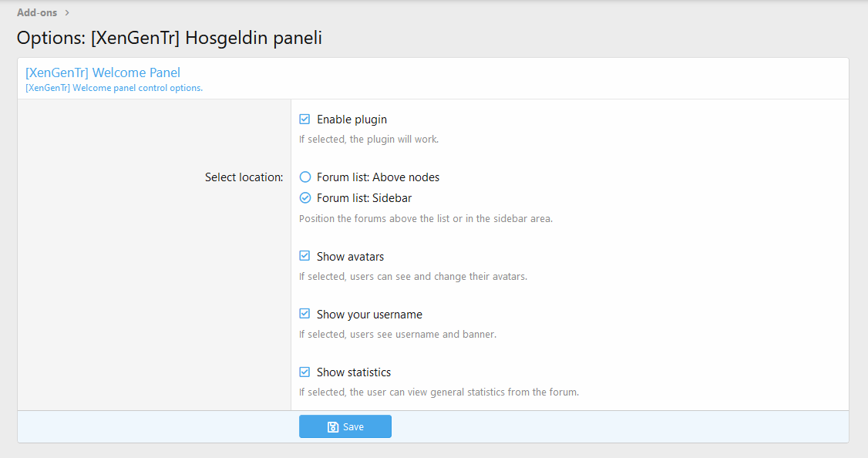Click the Options Hosgeldin paneli page title

point(170,38)
